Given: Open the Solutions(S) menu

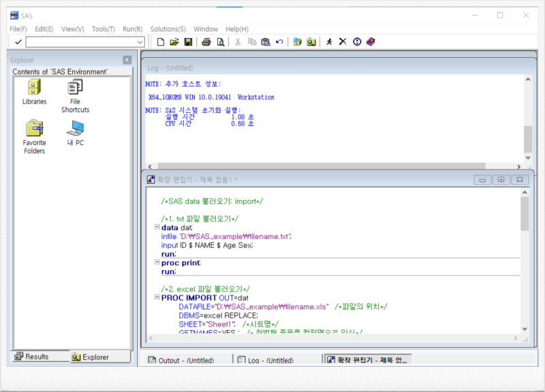Looking at the screenshot, I should 168,29.
